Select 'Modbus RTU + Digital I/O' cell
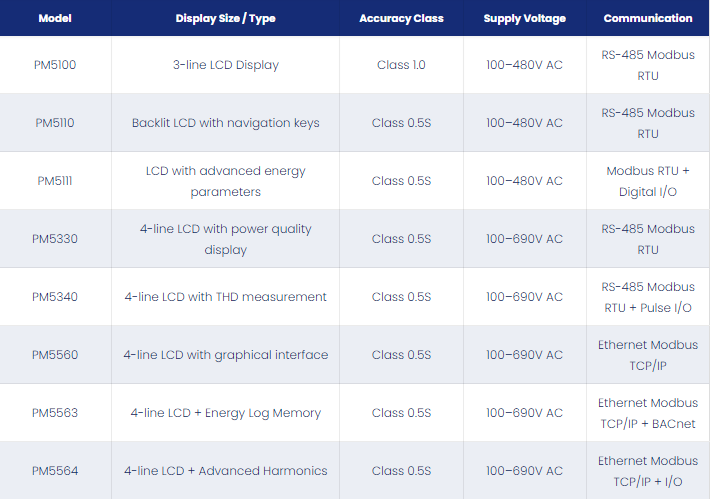This screenshot has height=499, width=710. click(648, 181)
